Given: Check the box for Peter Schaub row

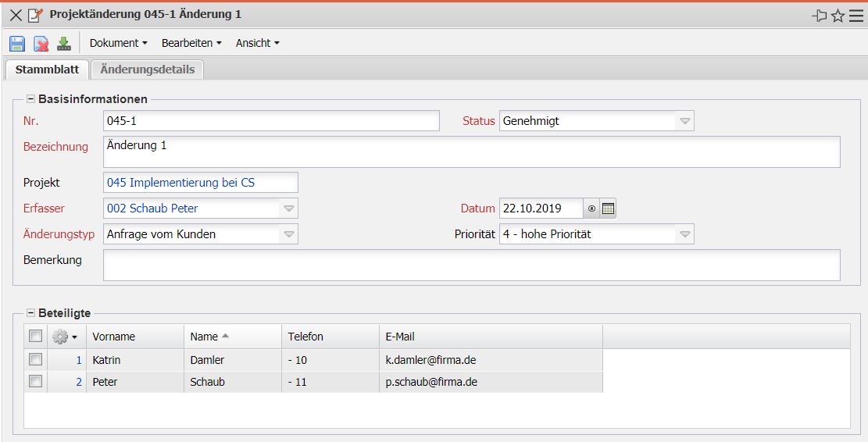Looking at the screenshot, I should pos(35,382).
